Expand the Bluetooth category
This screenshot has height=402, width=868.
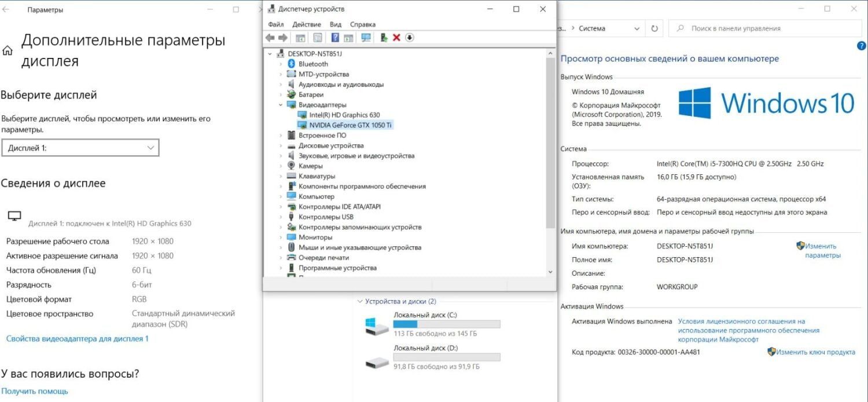pos(281,64)
